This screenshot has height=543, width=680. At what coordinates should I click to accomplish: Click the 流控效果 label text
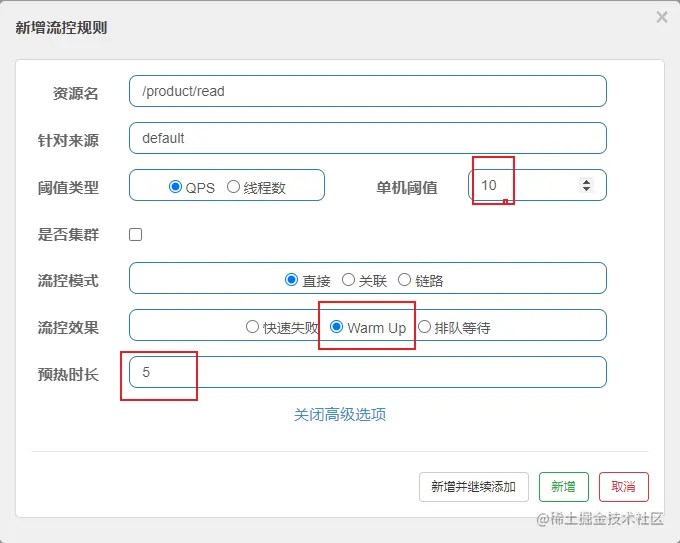(68, 327)
